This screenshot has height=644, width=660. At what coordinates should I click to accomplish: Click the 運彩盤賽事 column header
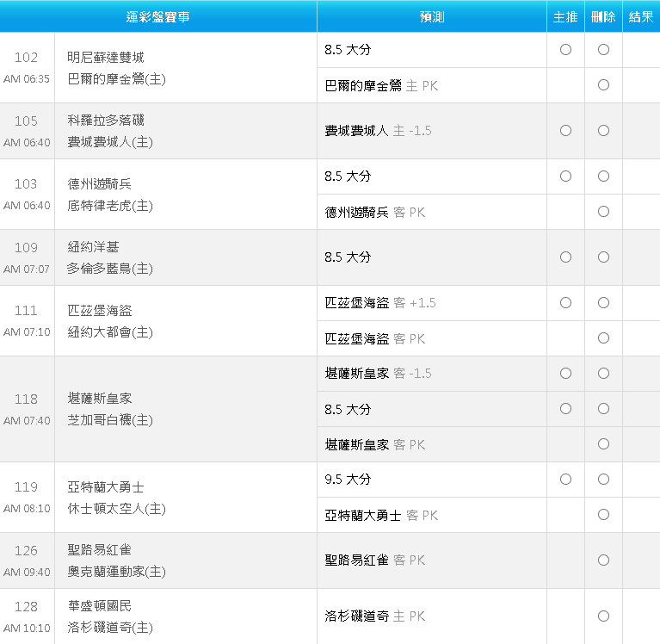pyautogui.click(x=157, y=16)
